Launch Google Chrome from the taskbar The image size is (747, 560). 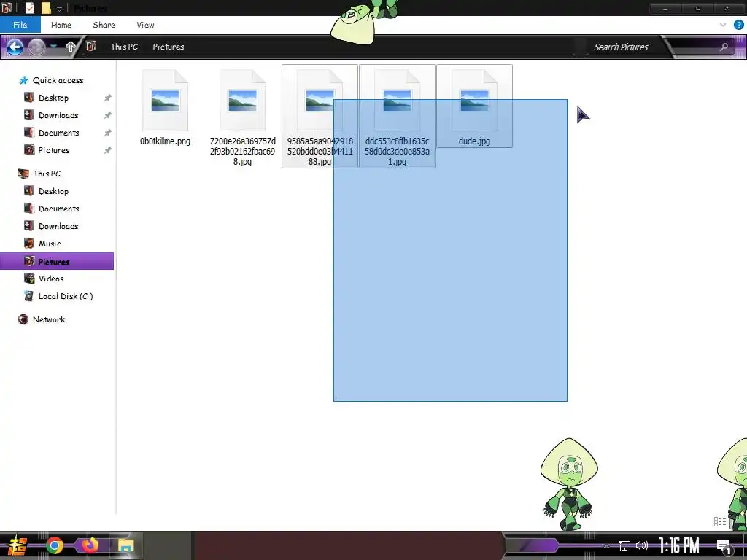tap(54, 545)
